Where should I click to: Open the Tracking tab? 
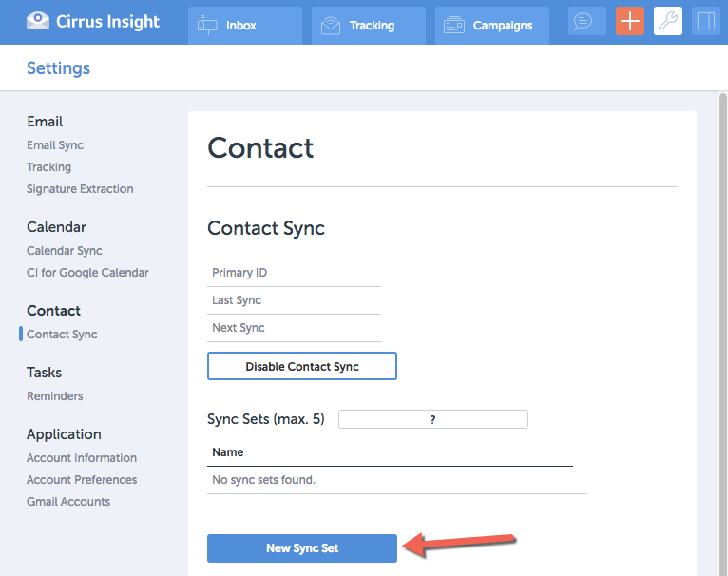[369, 26]
